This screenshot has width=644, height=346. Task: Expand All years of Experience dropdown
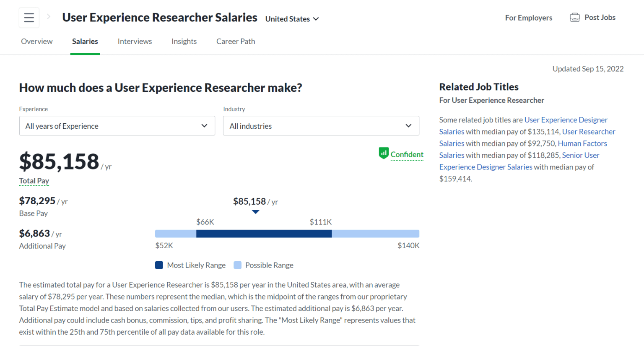click(117, 126)
